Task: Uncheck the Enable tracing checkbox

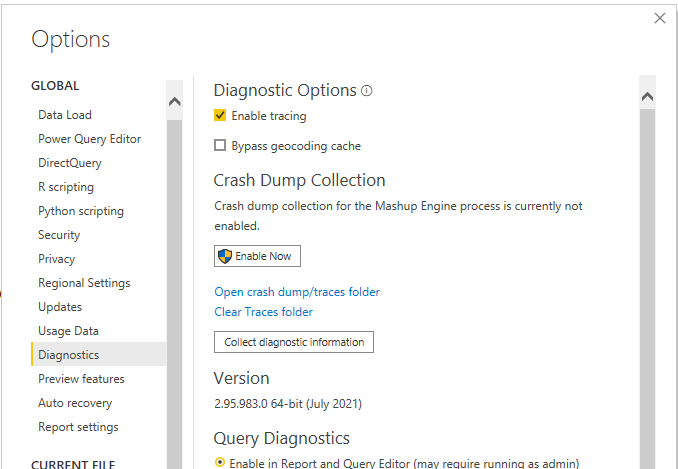Action: coord(220,115)
